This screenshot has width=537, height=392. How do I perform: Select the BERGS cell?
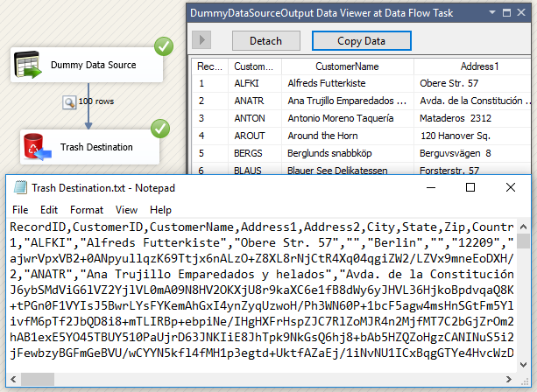254,153
